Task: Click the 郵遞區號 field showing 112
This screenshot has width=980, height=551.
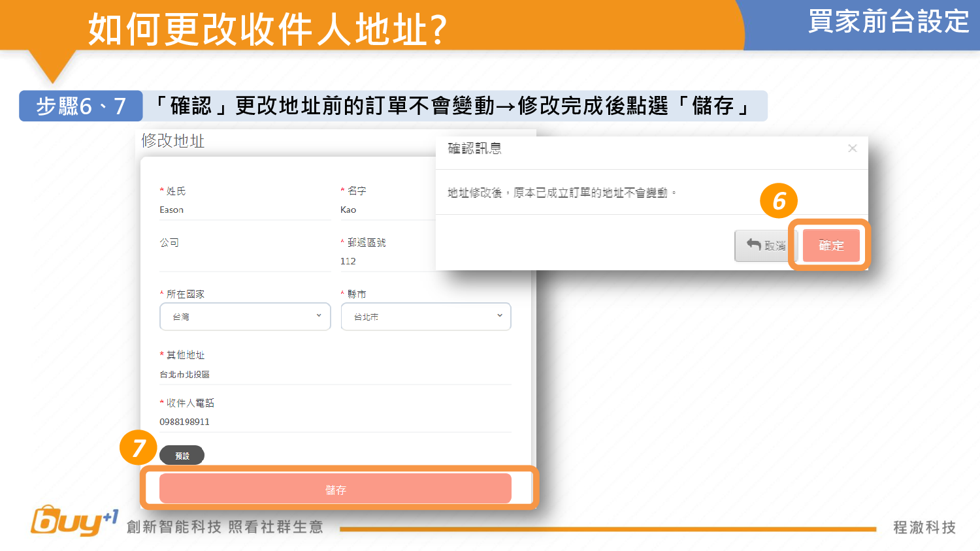Action: coord(385,261)
